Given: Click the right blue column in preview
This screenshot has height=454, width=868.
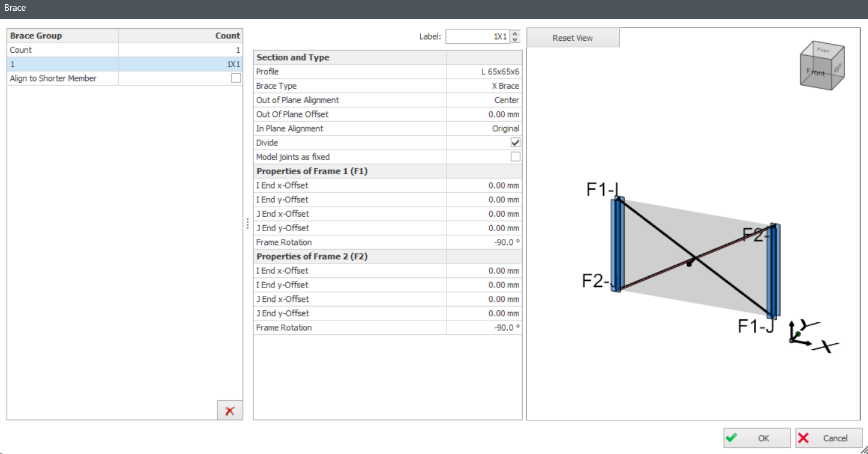Looking at the screenshot, I should tap(774, 271).
